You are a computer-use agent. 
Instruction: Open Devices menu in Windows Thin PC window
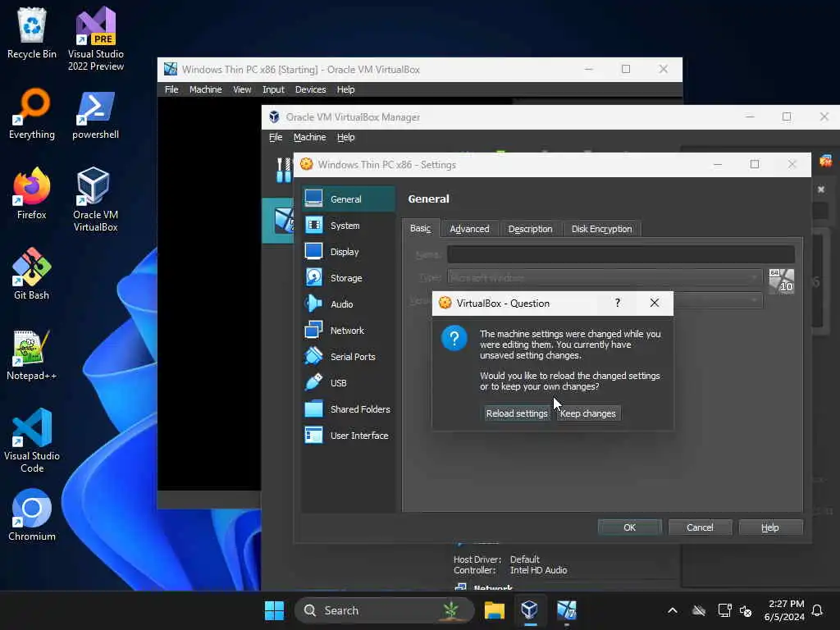pyautogui.click(x=310, y=89)
